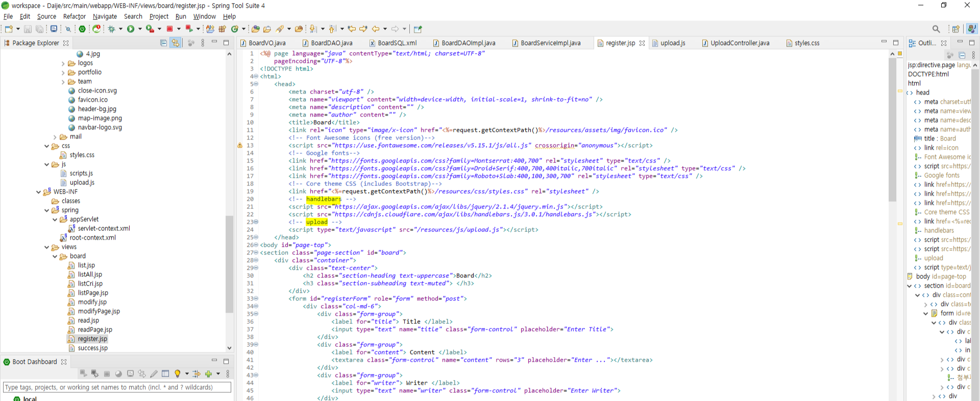Image resolution: width=980 pixels, height=401 pixels.
Task: Click the Search flashlight toolbar icon
Action: click(280, 29)
